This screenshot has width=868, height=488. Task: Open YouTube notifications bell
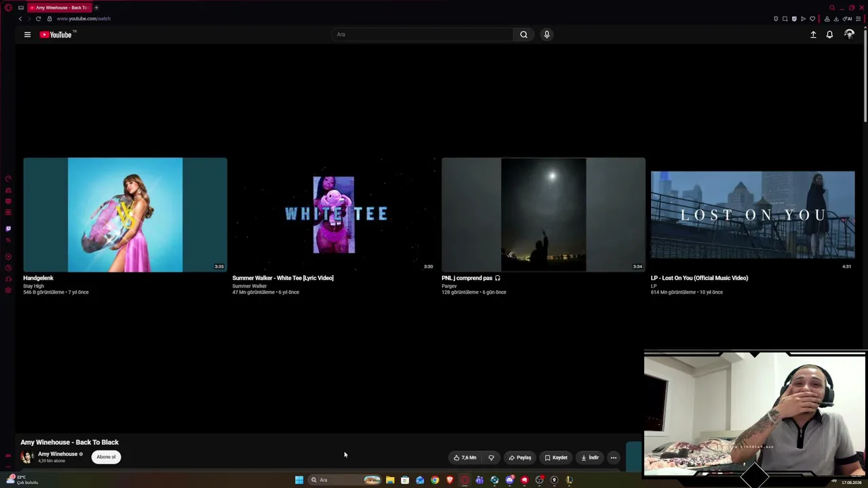829,35
